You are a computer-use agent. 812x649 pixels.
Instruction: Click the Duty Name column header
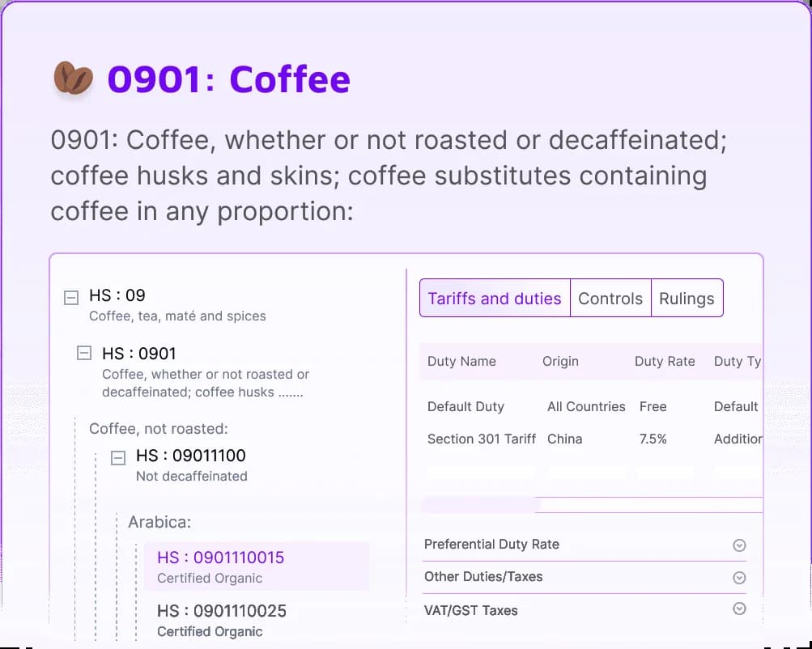point(461,362)
